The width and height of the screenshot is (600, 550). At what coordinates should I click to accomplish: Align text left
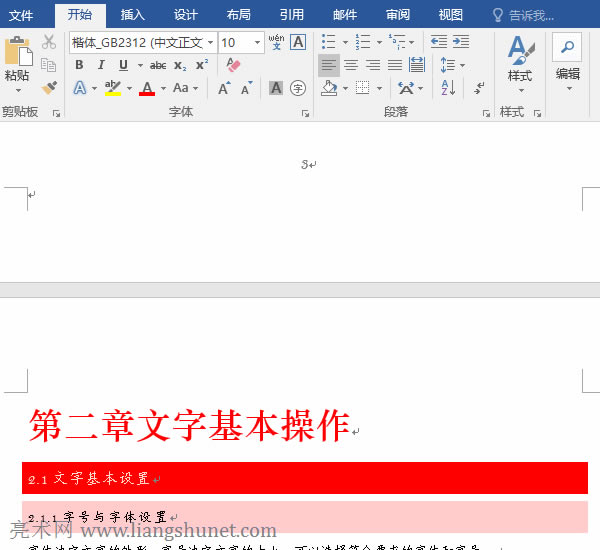click(x=329, y=65)
